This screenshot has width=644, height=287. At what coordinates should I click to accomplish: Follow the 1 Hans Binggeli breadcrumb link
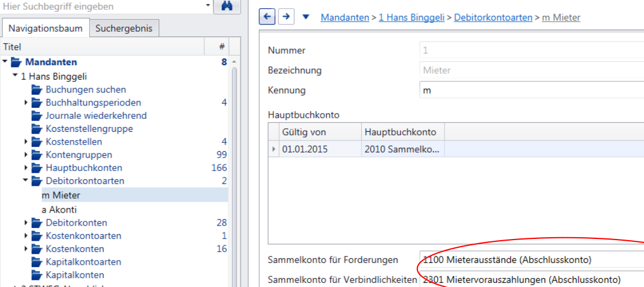[412, 17]
